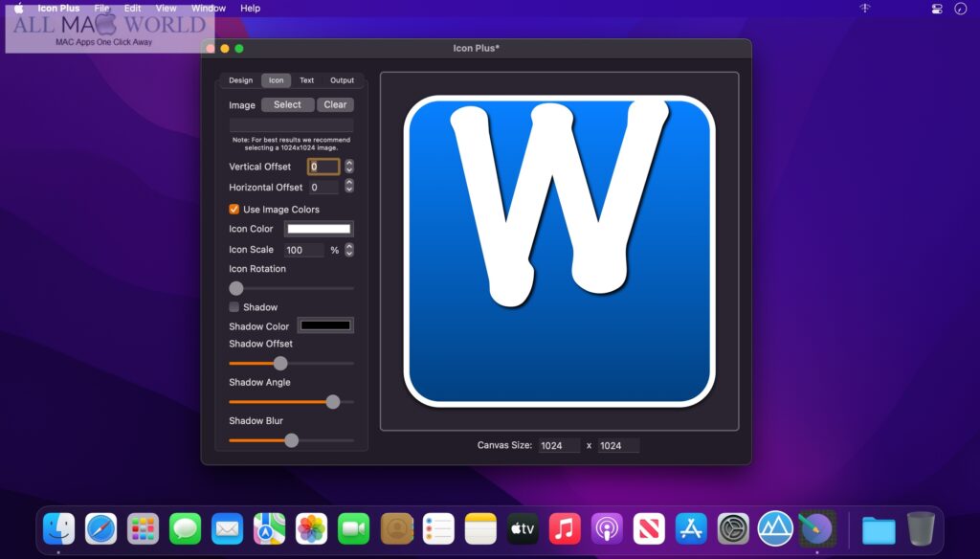Click the Icon Plus pencil icon in the dock
The width and height of the screenshot is (980, 559).
pyautogui.click(x=817, y=529)
